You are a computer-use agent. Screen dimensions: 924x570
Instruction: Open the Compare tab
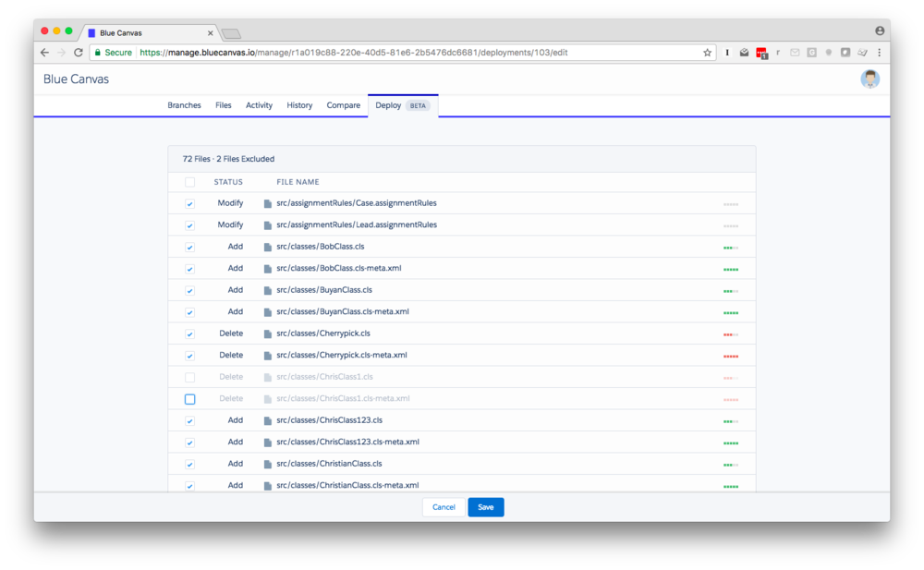pos(344,105)
